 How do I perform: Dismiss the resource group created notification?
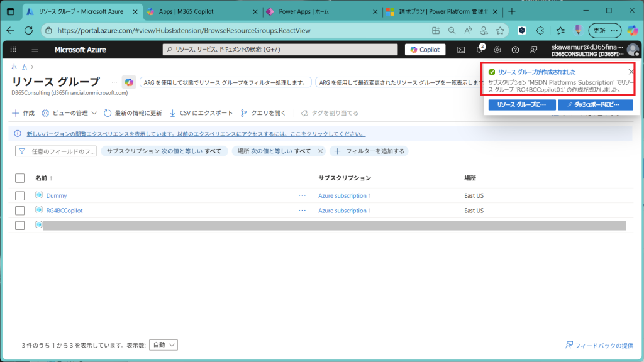(x=631, y=72)
